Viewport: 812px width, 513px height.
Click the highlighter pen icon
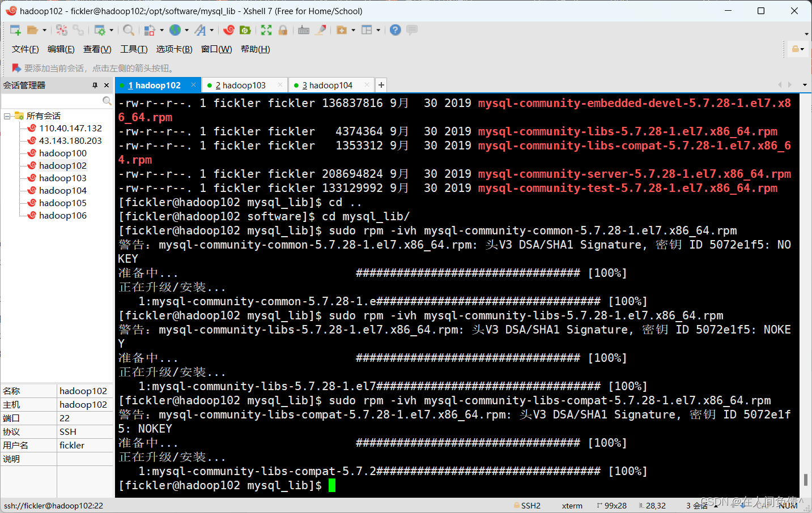pyautogui.click(x=321, y=30)
